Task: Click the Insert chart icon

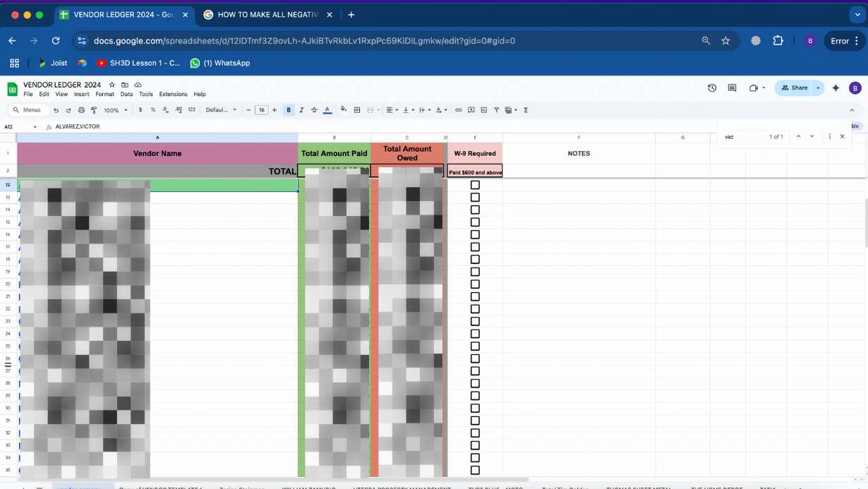Action: (483, 110)
